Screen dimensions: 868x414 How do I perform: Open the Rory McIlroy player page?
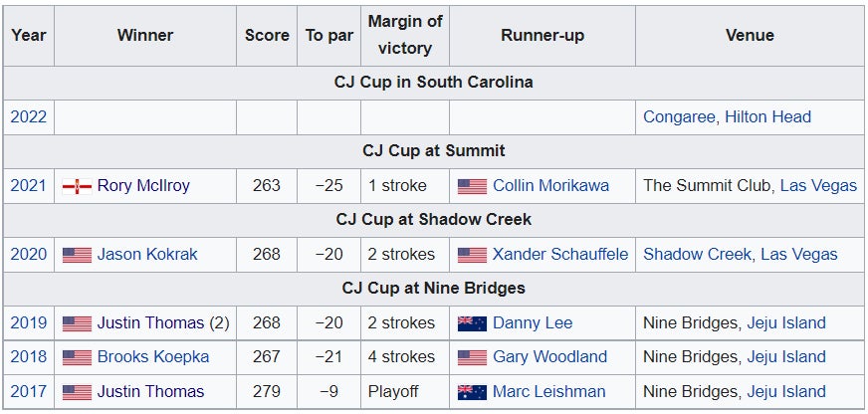[x=143, y=186]
